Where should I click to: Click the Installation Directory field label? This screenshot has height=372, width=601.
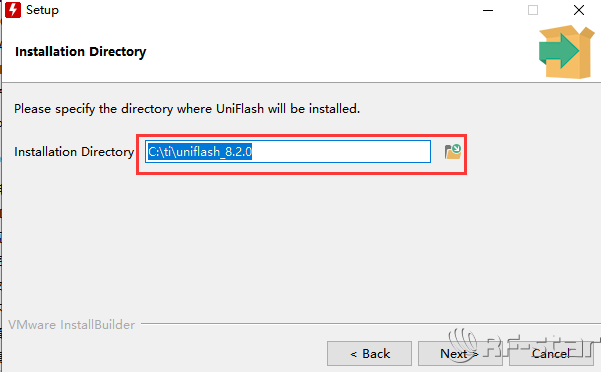point(74,152)
